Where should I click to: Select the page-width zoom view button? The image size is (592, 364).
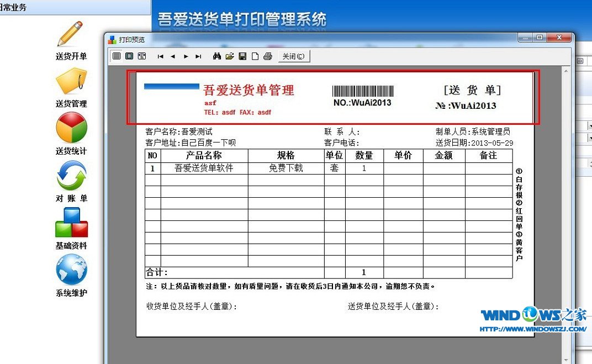coord(142,56)
